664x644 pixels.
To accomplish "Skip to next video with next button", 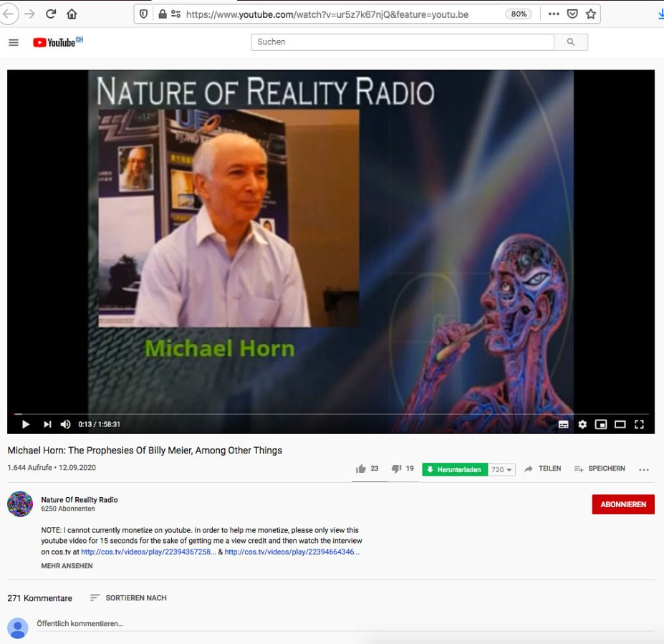I will click(x=47, y=424).
